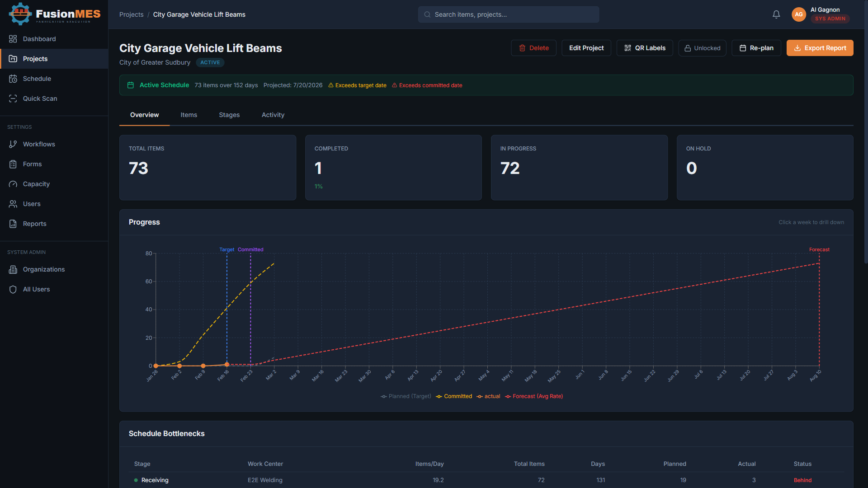Open the Reports page
The height and width of the screenshot is (488, 868).
[x=34, y=224]
